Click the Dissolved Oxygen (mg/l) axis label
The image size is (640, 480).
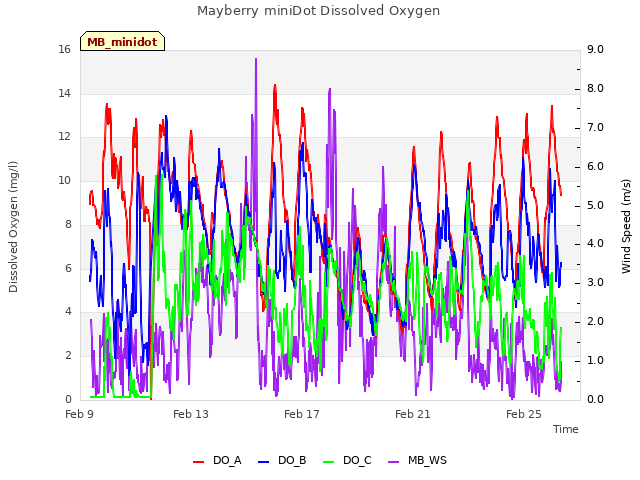pos(13,227)
